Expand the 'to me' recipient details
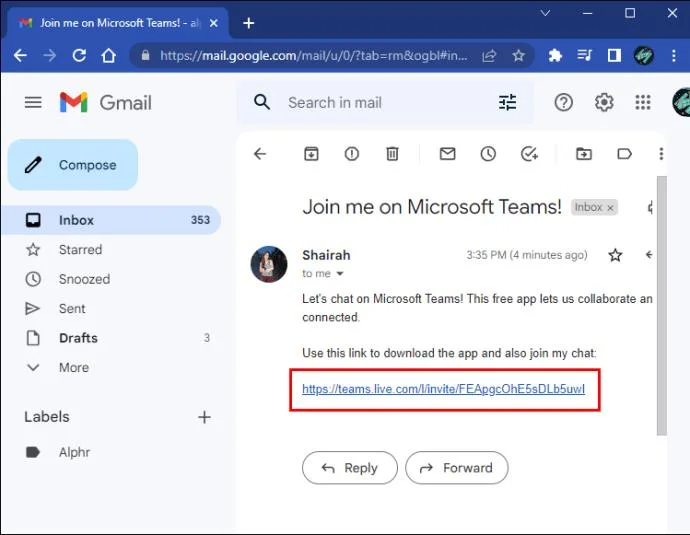This screenshot has width=690, height=535. click(x=340, y=274)
